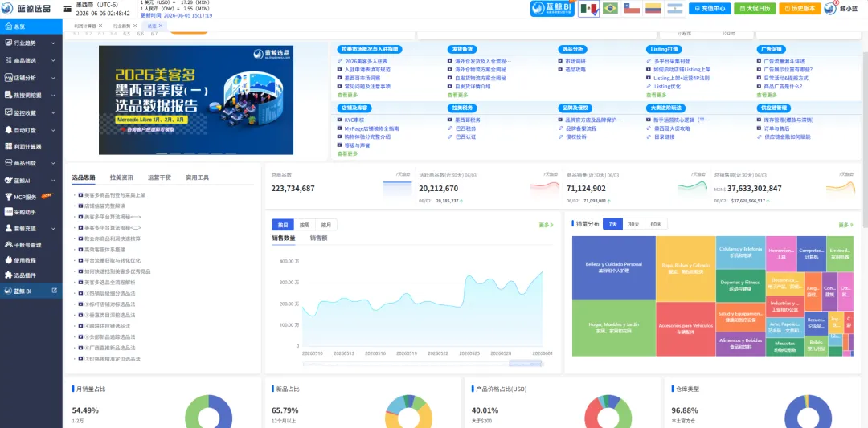Switch to the 实用工具 tab
The height and width of the screenshot is (428, 868).
point(197,177)
